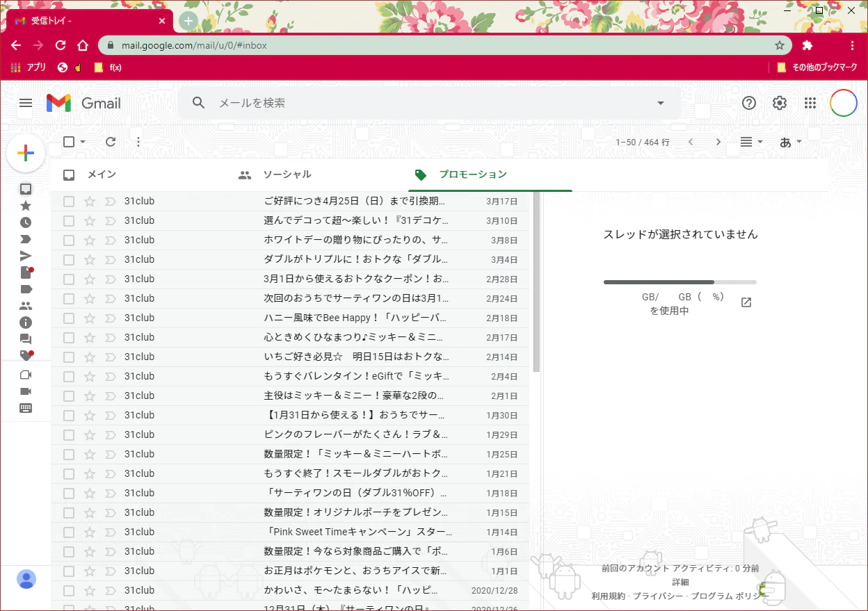Open Gmail settings gear

pyautogui.click(x=780, y=103)
